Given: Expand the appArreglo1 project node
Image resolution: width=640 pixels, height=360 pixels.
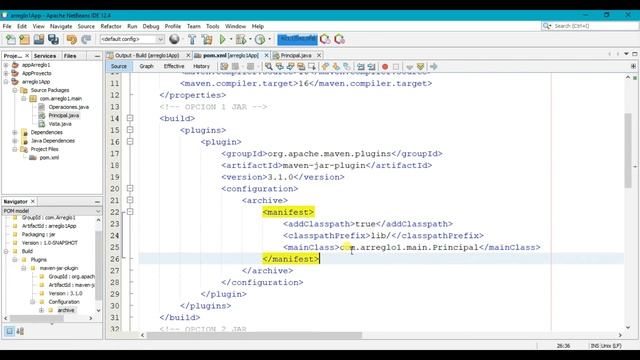Looking at the screenshot, I should tap(6, 65).
